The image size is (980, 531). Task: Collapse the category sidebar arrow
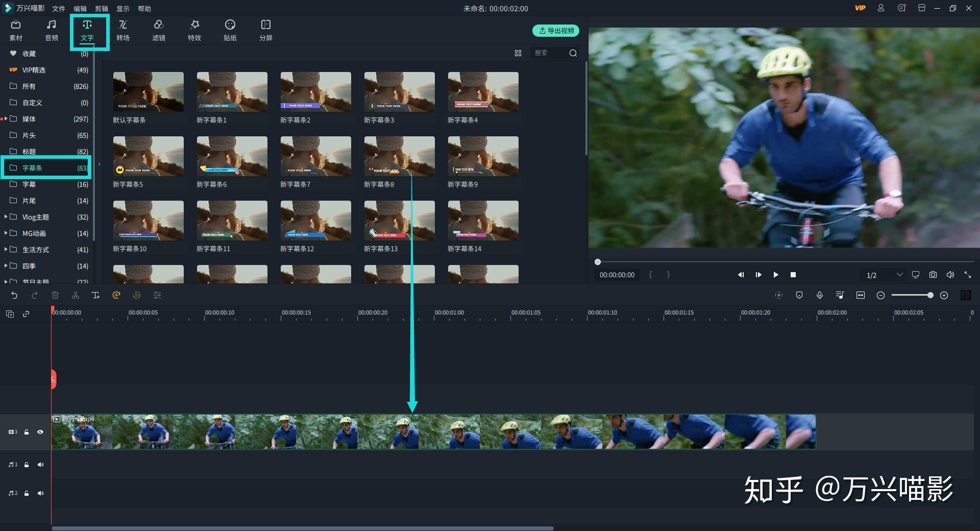point(99,164)
